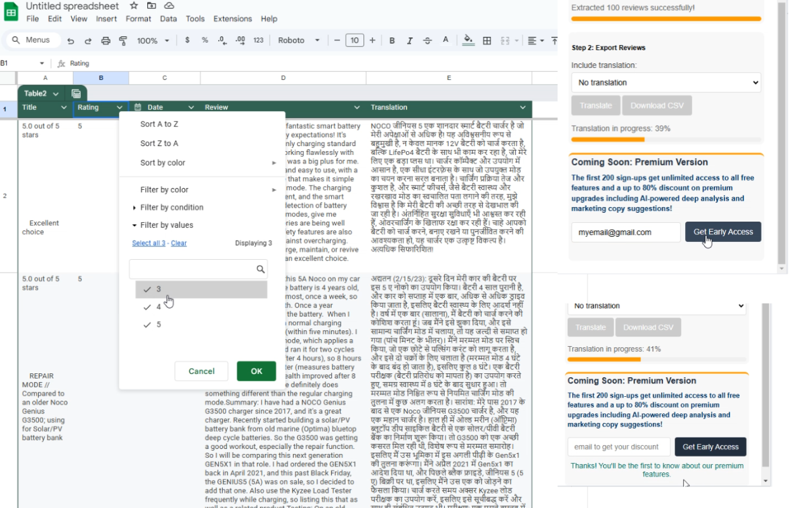Star the Untitled spreadsheet

coord(134,6)
